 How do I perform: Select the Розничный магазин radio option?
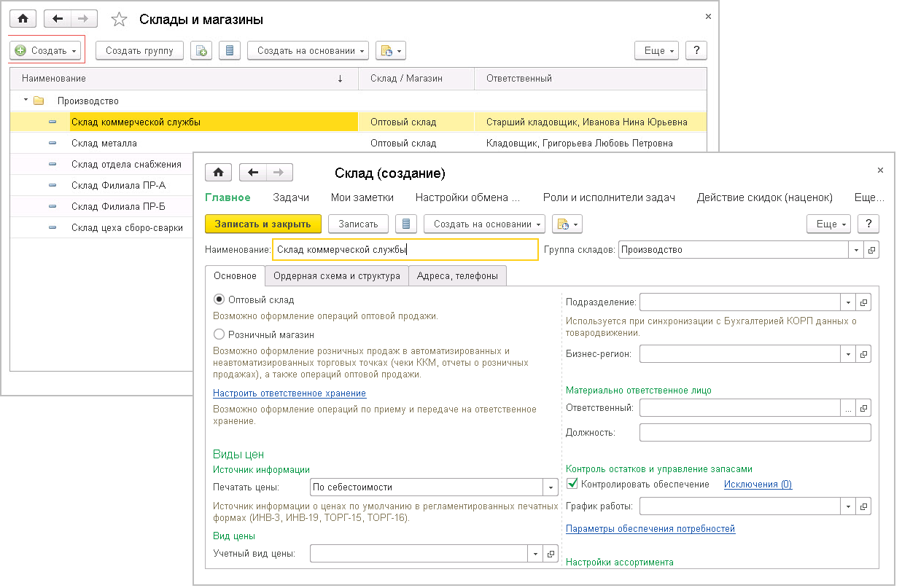pos(219,334)
